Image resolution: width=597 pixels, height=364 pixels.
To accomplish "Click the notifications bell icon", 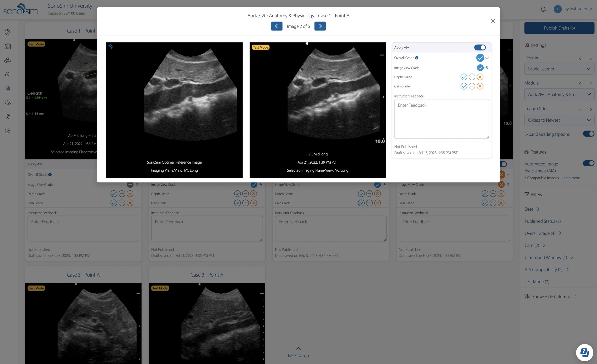I will 543,9.
